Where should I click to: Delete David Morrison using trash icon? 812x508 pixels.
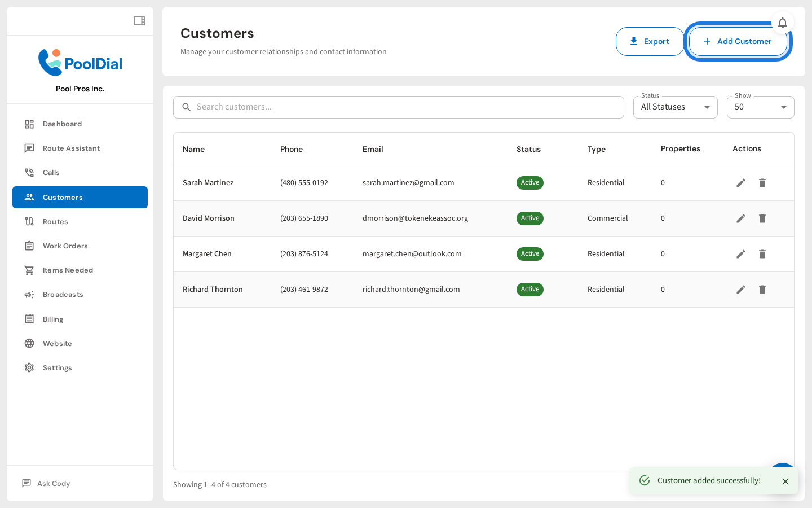[762, 218]
